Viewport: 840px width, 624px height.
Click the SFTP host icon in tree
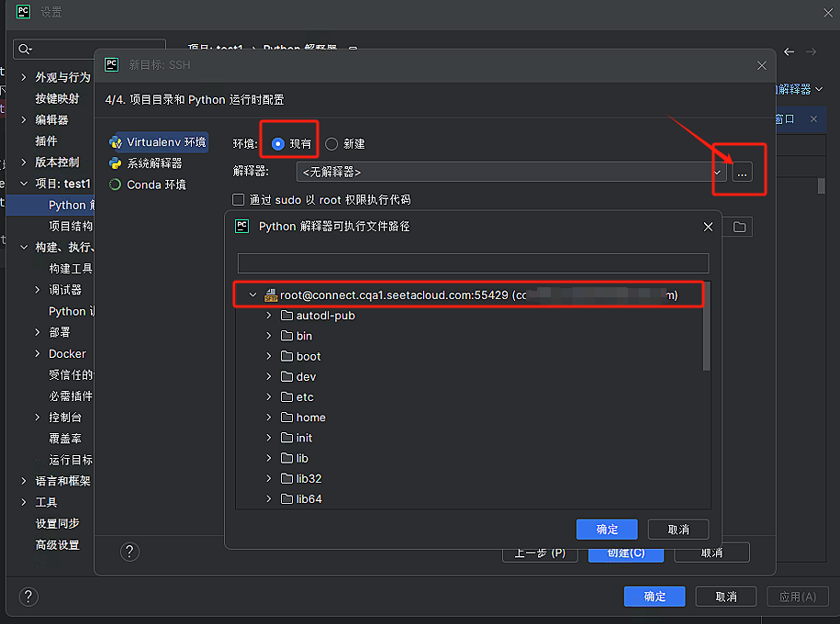271,295
